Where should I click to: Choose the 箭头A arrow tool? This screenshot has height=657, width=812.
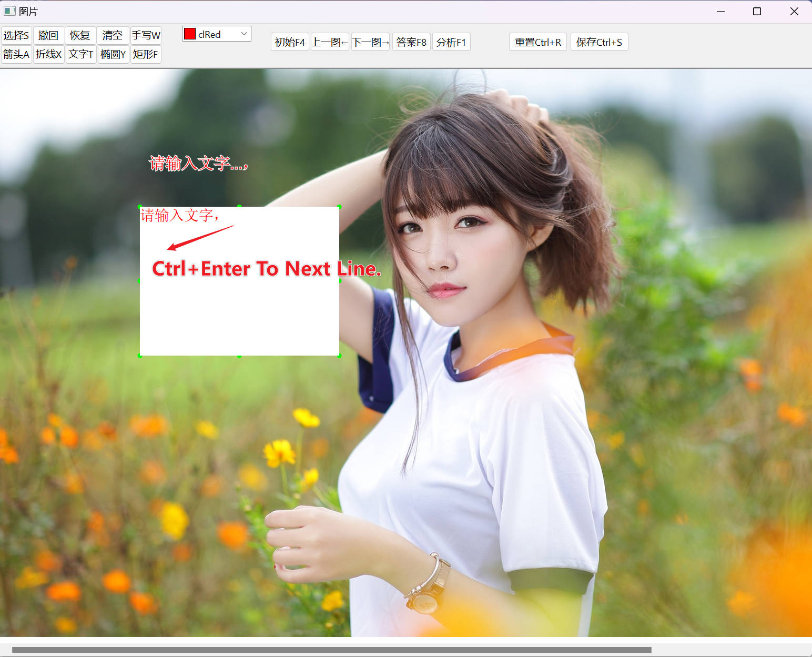click(16, 54)
